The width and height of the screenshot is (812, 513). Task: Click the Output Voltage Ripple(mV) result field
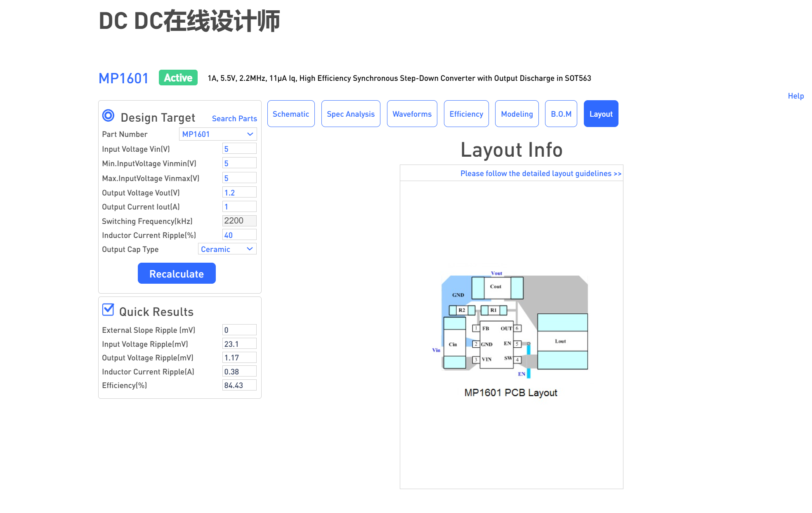[x=239, y=358]
